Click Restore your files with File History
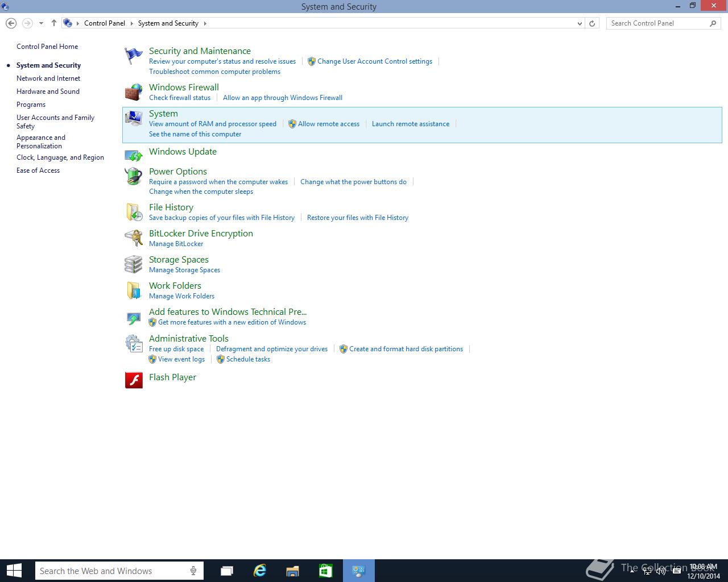Image resolution: width=728 pixels, height=582 pixels. [358, 218]
